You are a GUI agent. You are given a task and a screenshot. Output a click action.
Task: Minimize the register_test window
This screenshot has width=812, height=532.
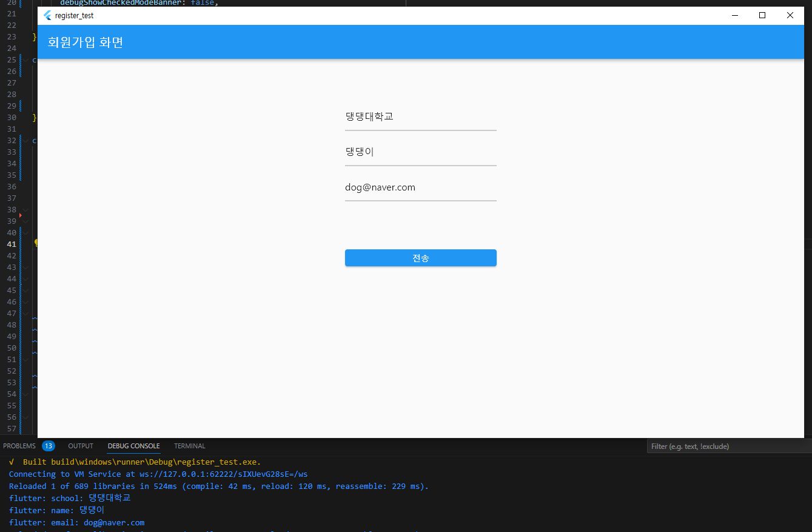[735, 16]
